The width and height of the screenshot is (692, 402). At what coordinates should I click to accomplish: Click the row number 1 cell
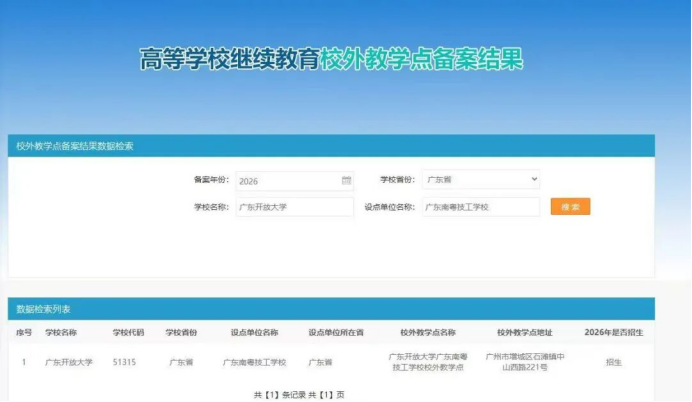point(24,362)
